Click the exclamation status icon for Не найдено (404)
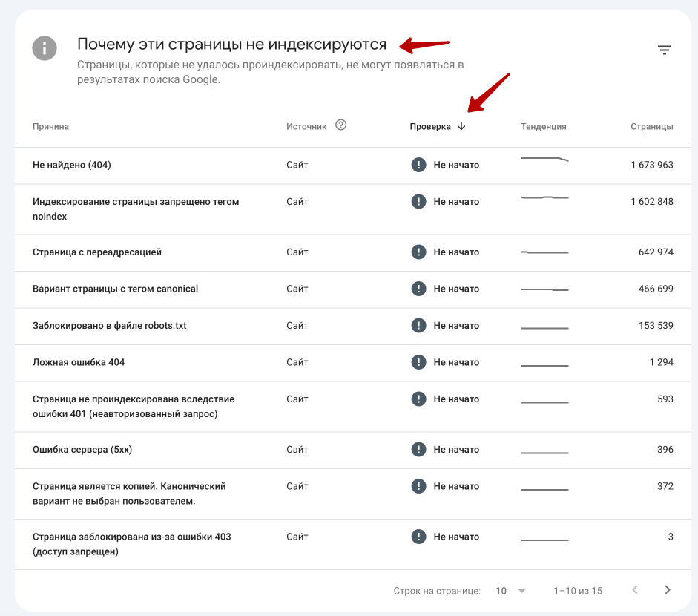698x616 pixels. [418, 164]
